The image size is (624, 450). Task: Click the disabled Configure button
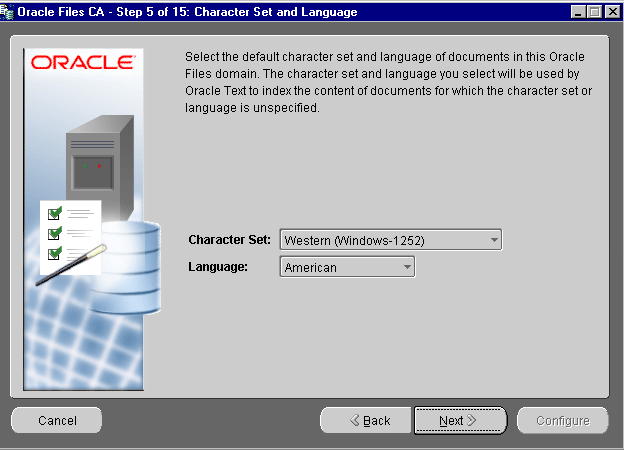[563, 421]
